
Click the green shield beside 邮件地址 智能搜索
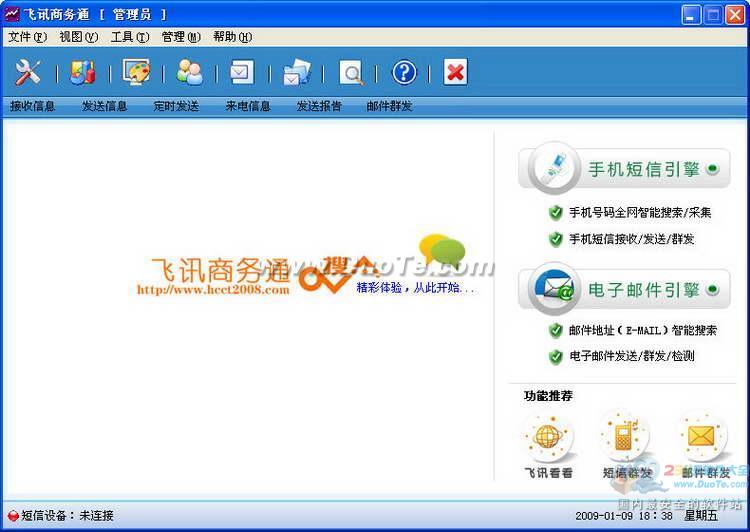click(x=555, y=330)
